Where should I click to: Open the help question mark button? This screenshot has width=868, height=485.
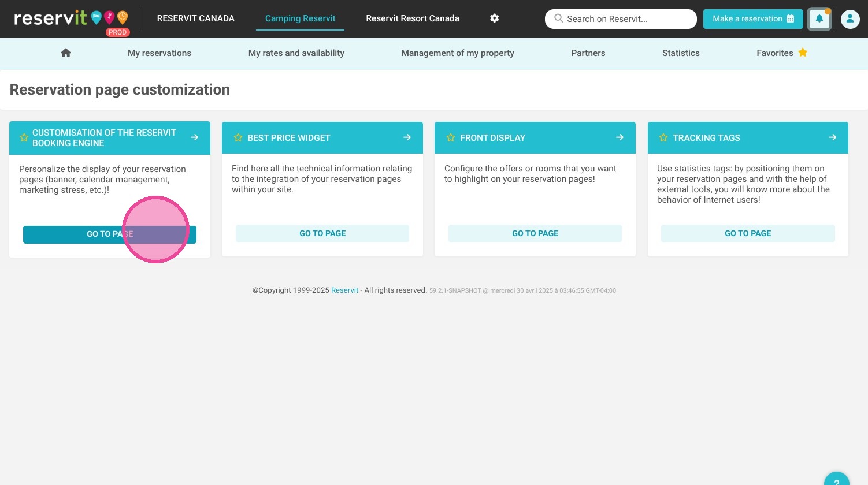[x=836, y=479]
